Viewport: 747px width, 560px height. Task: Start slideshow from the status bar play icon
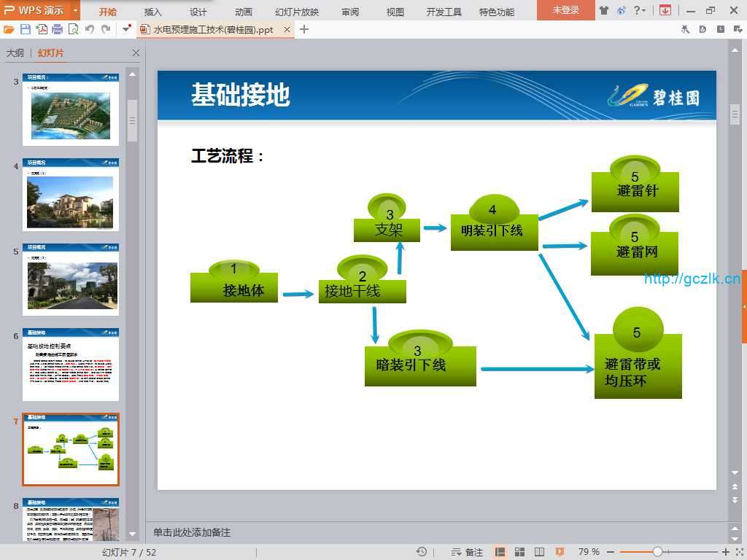[560, 552]
